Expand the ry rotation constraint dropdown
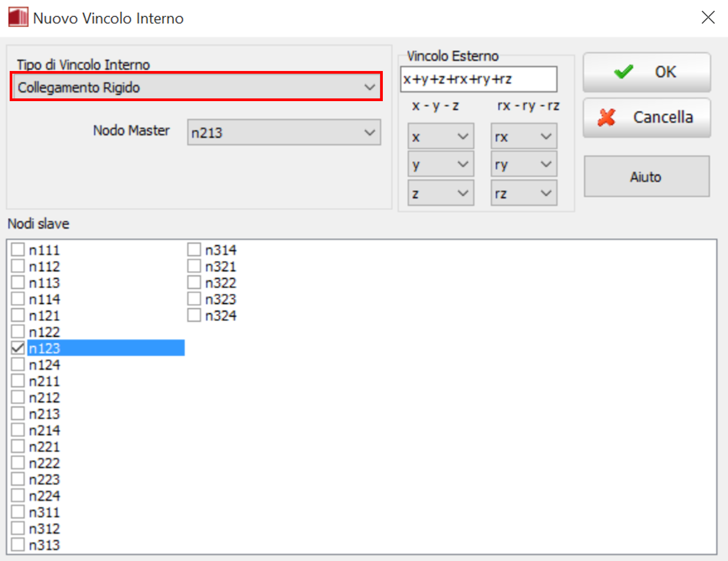Viewport: 728px width, 561px height. click(x=523, y=165)
